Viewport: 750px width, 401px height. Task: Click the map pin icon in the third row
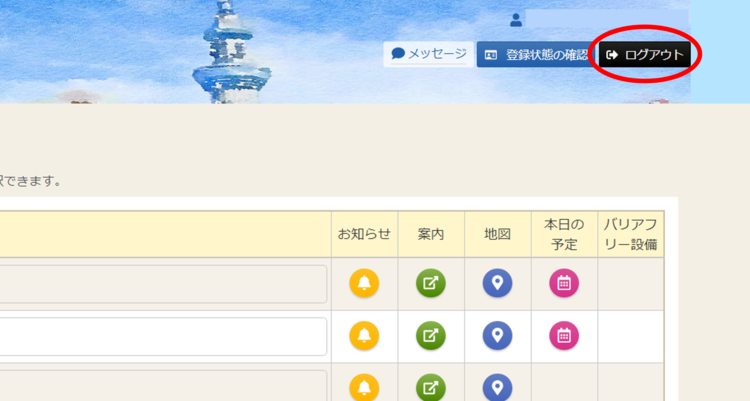pos(497,386)
